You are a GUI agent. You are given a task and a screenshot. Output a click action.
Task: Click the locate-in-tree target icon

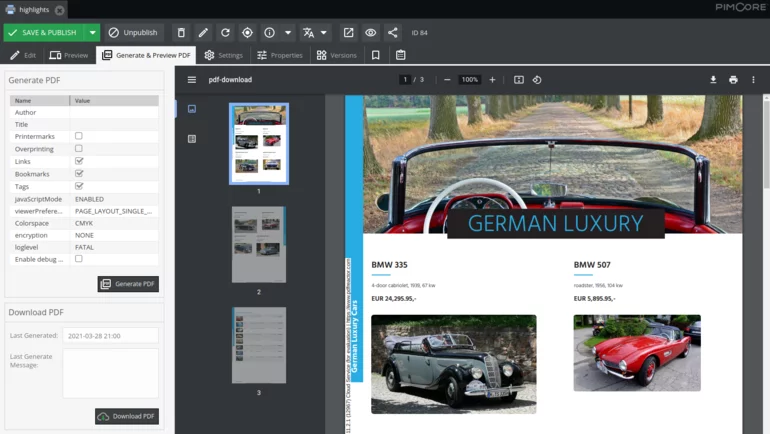pos(247,32)
